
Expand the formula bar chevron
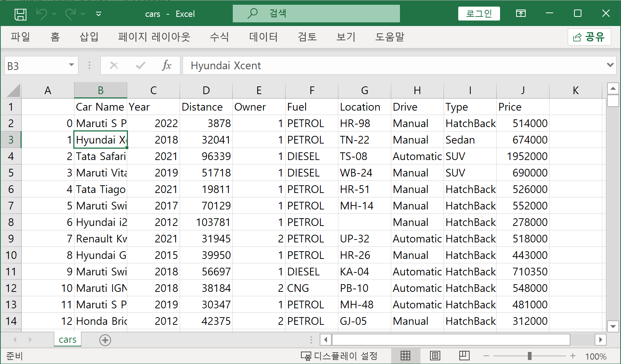(610, 65)
